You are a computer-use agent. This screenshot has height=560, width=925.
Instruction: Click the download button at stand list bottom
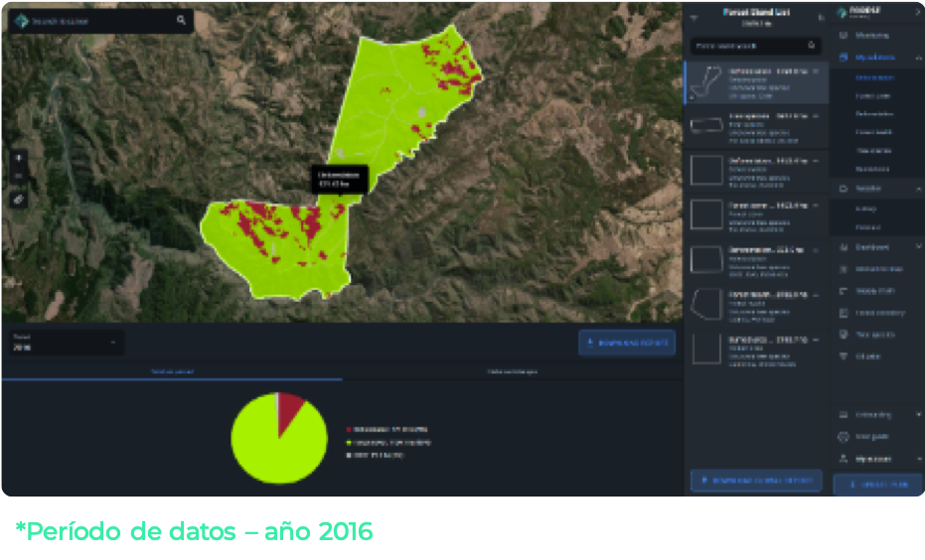(756, 481)
